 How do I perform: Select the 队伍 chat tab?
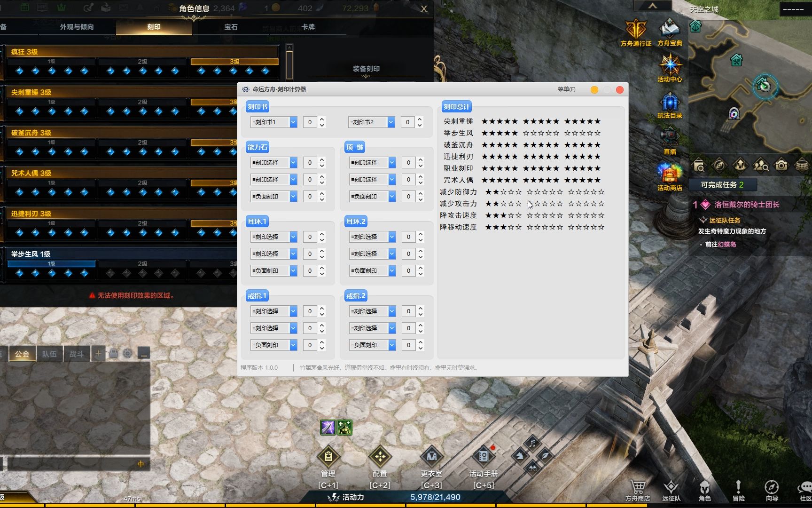(49, 354)
